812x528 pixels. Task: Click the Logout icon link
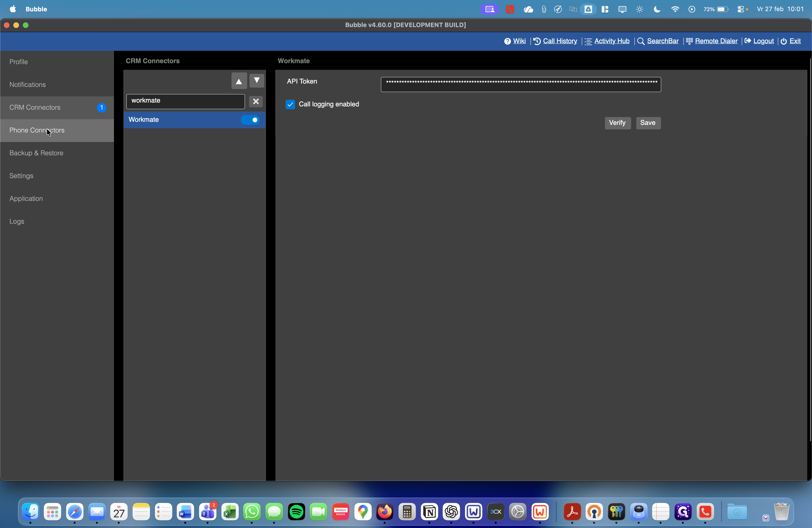[x=748, y=41]
